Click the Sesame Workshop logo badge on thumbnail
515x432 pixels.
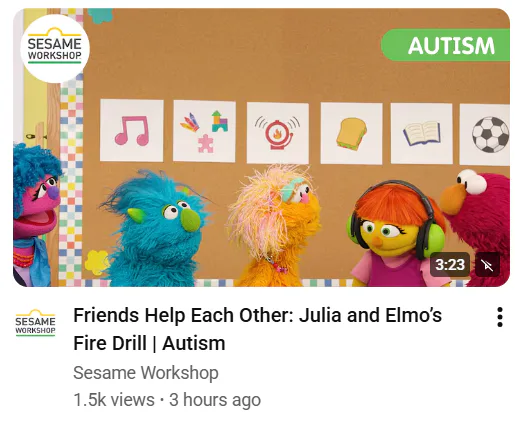[55, 48]
